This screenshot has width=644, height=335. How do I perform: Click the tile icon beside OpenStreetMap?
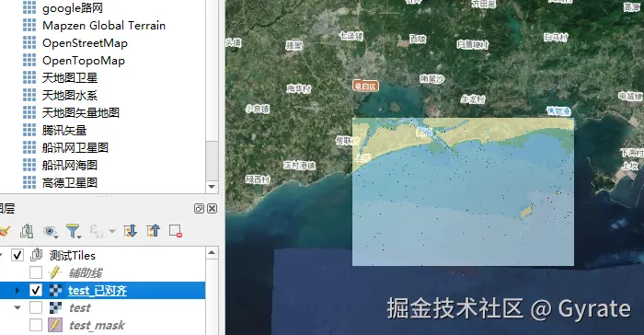(x=29, y=42)
